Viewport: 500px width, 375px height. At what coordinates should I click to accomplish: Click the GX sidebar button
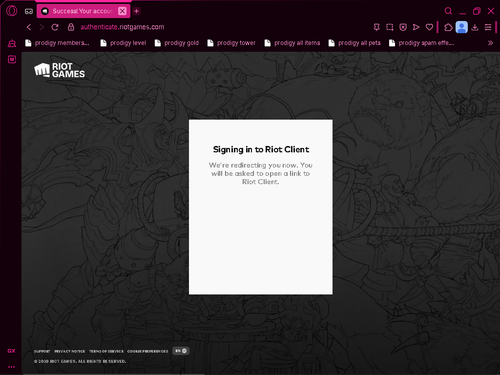(x=11, y=351)
